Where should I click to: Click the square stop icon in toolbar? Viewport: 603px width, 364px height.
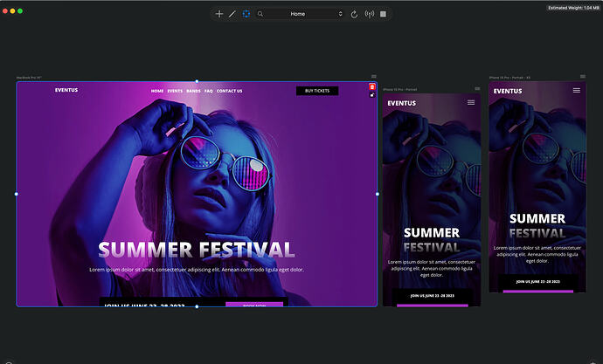[x=383, y=14]
